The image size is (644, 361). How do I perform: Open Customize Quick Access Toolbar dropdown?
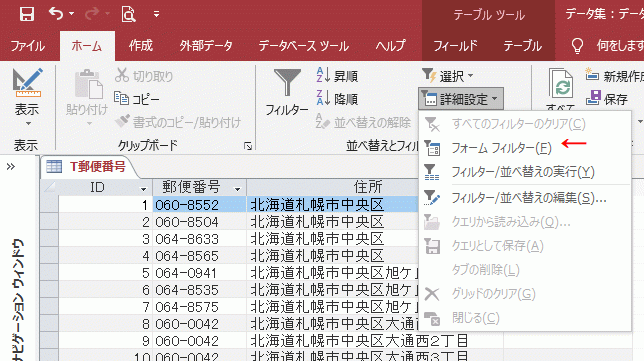pos(156,14)
